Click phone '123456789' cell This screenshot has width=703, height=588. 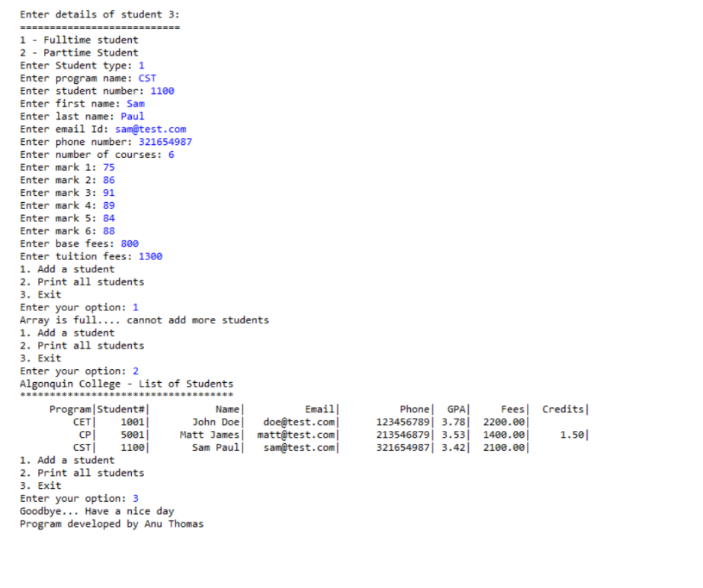pos(403,422)
